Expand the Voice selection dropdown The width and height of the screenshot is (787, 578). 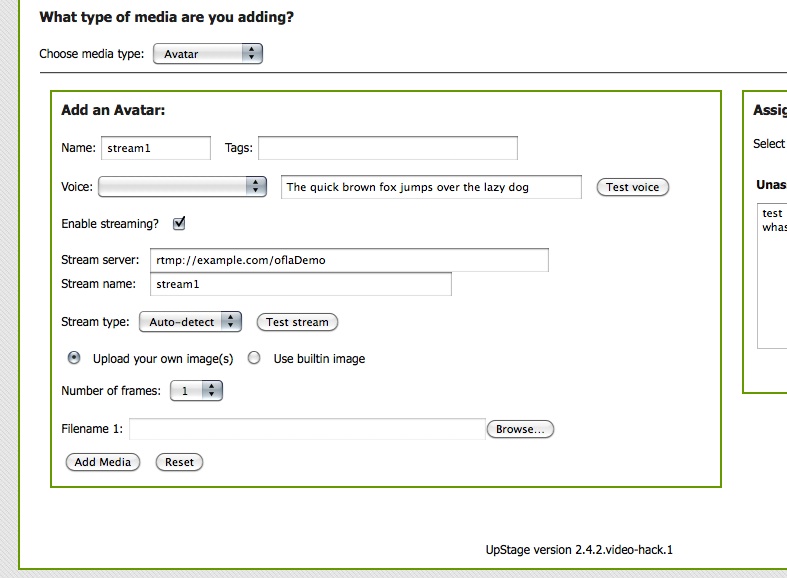point(182,187)
